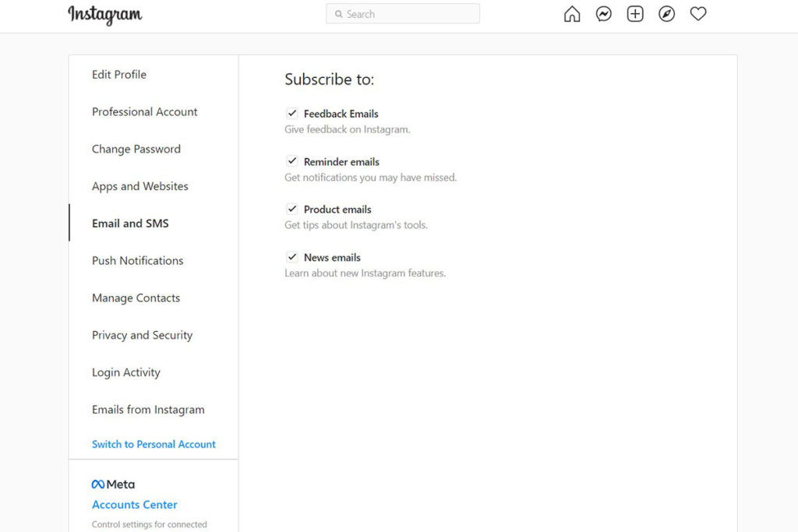Image resolution: width=798 pixels, height=532 pixels.
Task: Click into the Search field
Action: coord(403,14)
